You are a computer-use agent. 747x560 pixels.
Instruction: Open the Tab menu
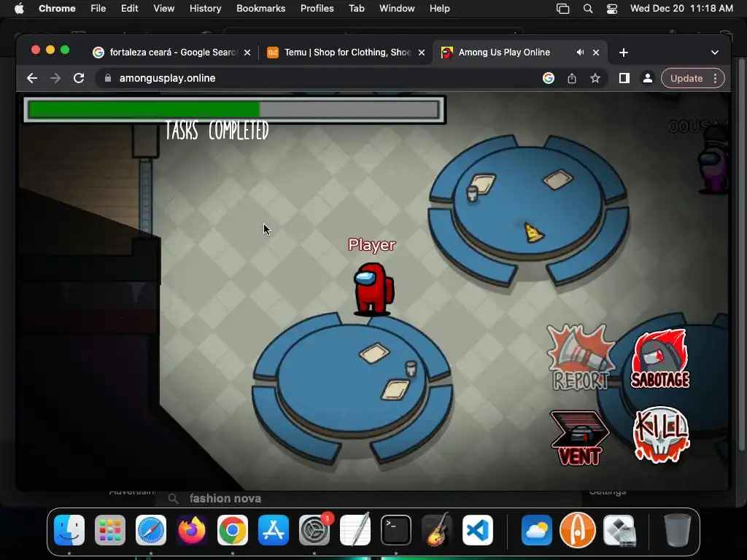coord(356,8)
